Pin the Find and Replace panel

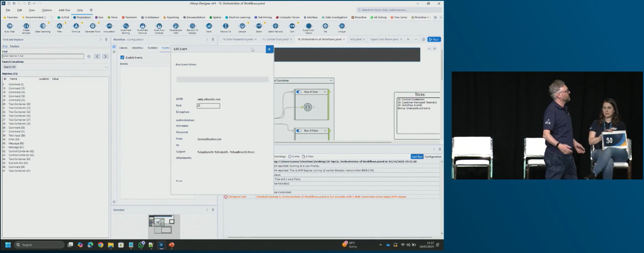pyautogui.click(x=106, y=40)
